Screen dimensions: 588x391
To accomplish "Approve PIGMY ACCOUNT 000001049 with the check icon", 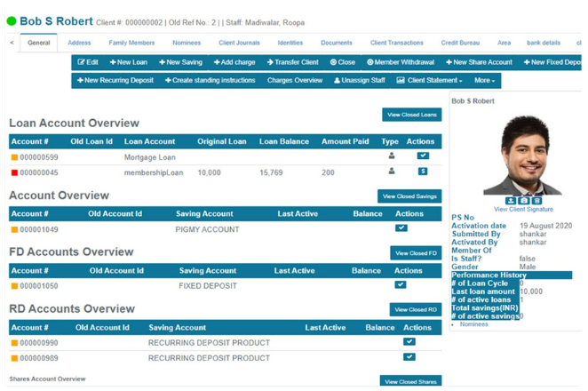I will pos(401,227).
